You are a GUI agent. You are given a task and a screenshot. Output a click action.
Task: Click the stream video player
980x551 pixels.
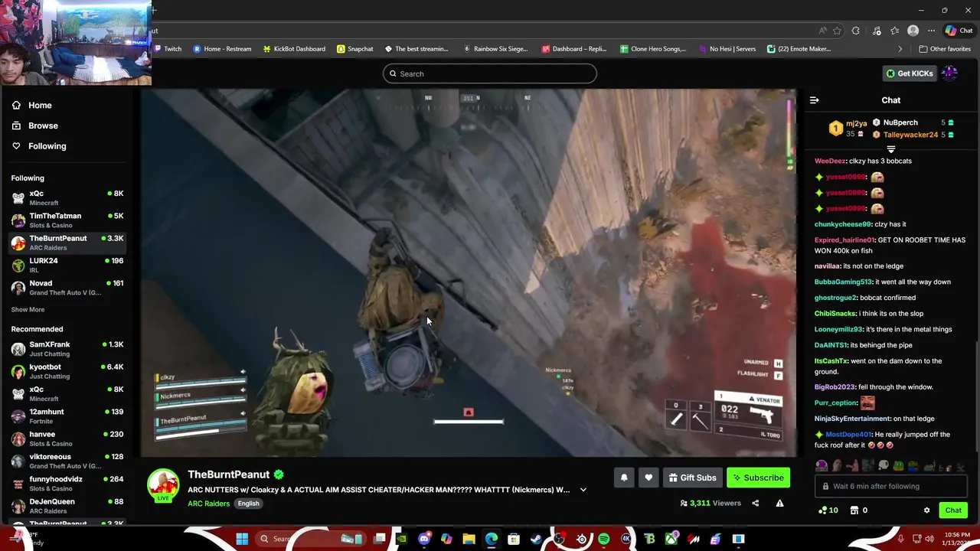pyautogui.click(x=469, y=272)
